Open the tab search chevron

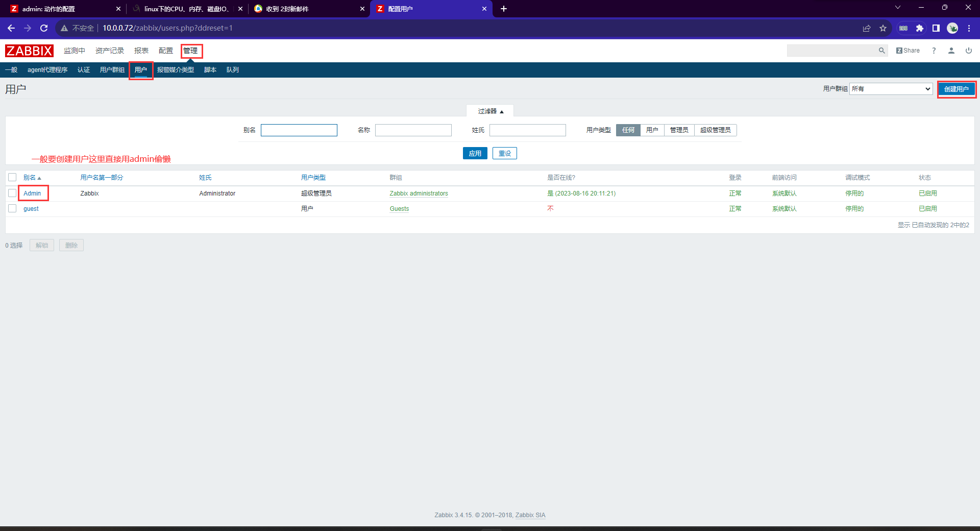click(898, 7)
